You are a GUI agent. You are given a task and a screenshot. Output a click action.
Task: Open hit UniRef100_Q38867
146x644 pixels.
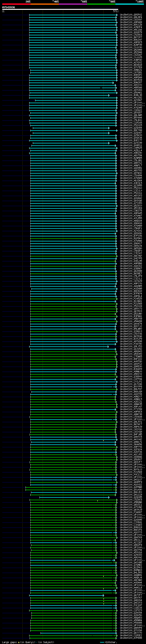point(131,268)
